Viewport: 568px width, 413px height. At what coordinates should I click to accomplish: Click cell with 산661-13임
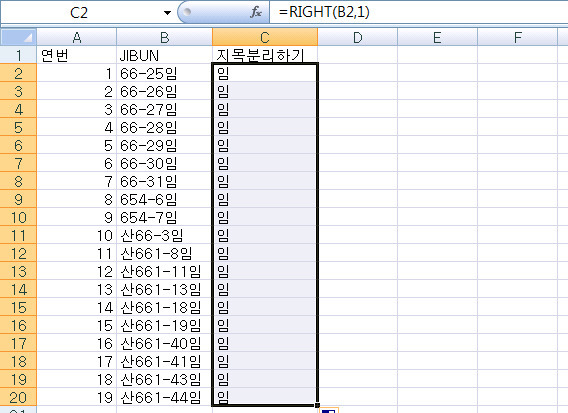tap(164, 289)
